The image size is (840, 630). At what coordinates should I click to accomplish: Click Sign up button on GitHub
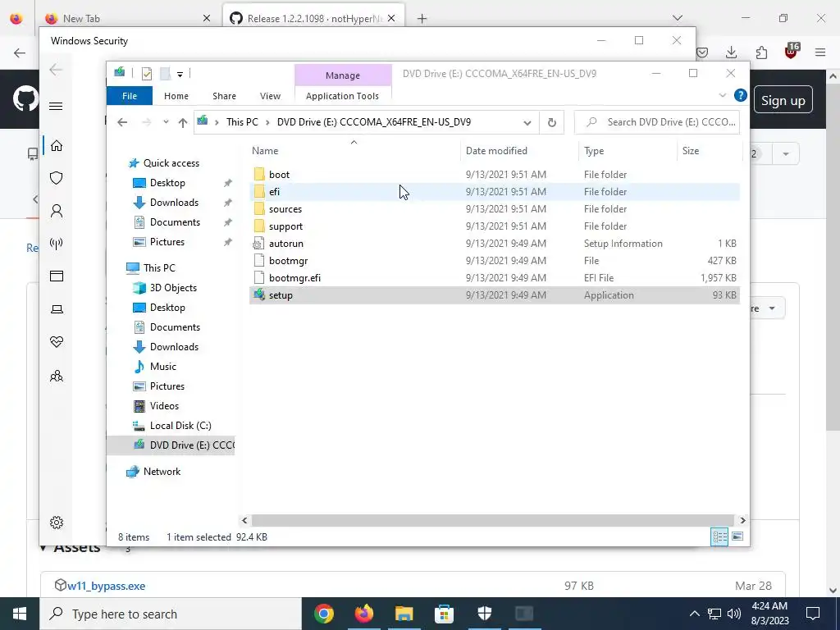click(x=783, y=100)
